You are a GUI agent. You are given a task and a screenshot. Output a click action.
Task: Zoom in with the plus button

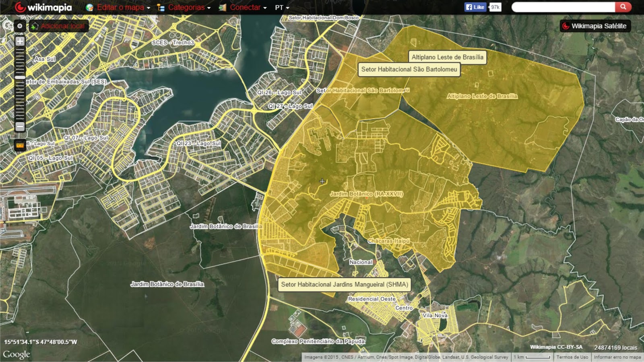[x=20, y=41]
